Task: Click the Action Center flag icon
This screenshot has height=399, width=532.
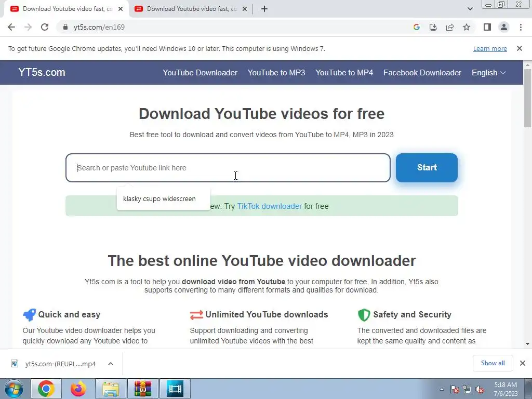Action: point(455,390)
